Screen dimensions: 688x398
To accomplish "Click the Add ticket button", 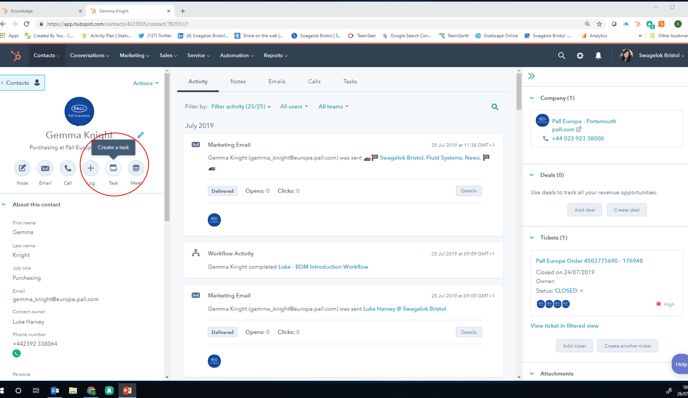I will click(x=574, y=346).
